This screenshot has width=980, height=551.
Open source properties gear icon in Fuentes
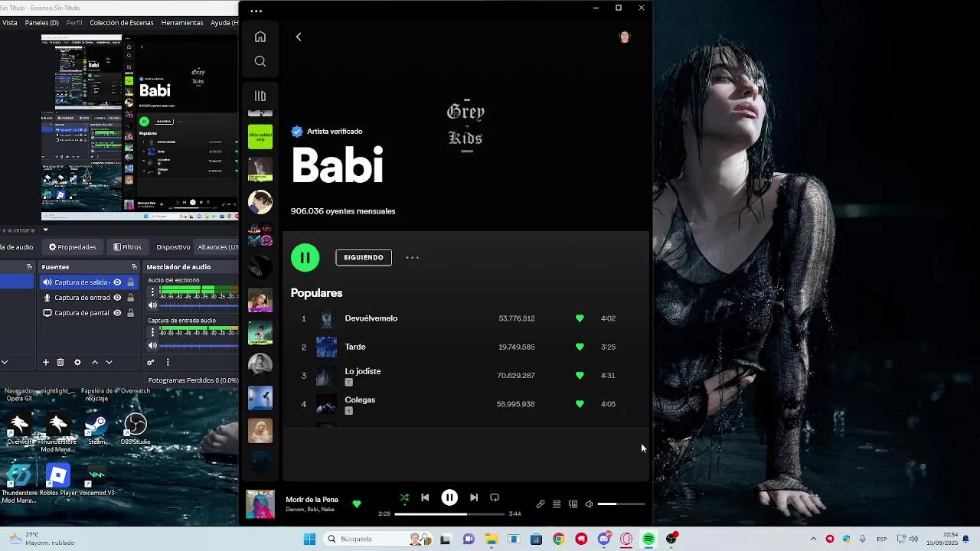click(77, 362)
